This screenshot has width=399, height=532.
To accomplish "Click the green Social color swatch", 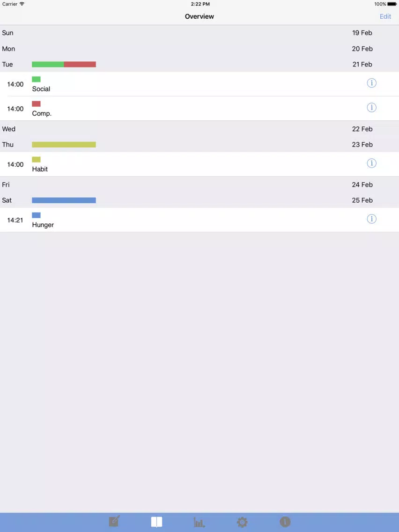I will pos(37,80).
